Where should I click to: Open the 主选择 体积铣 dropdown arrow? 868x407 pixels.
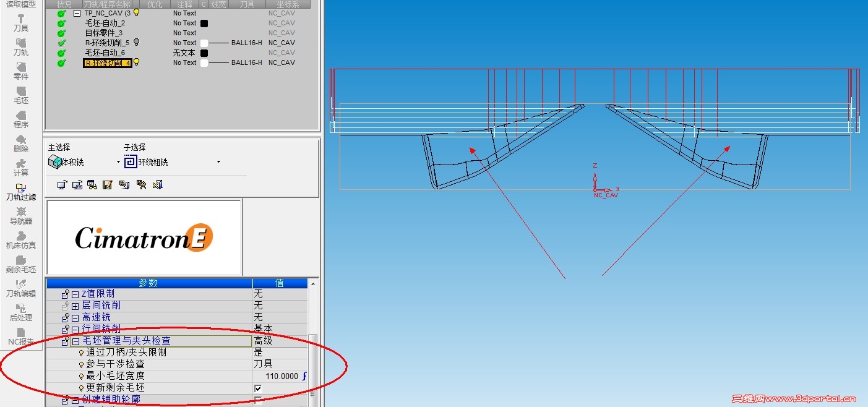tap(118, 162)
